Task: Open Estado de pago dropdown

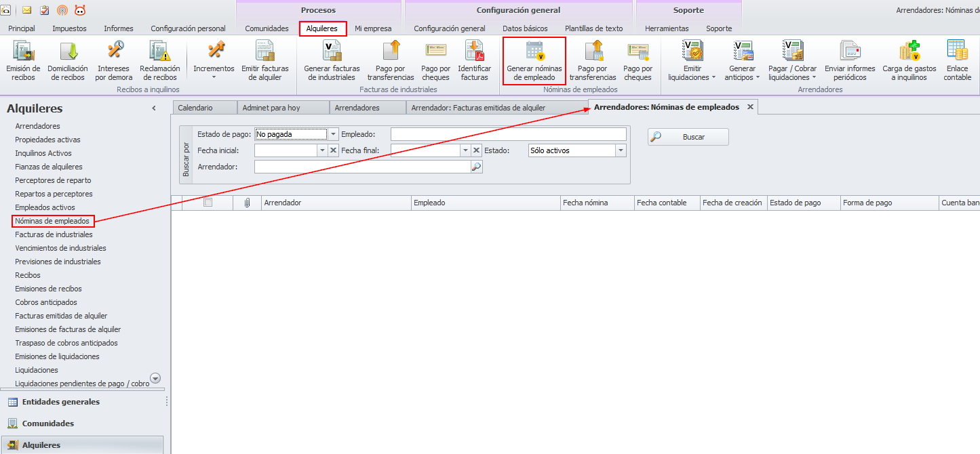Action: click(332, 134)
